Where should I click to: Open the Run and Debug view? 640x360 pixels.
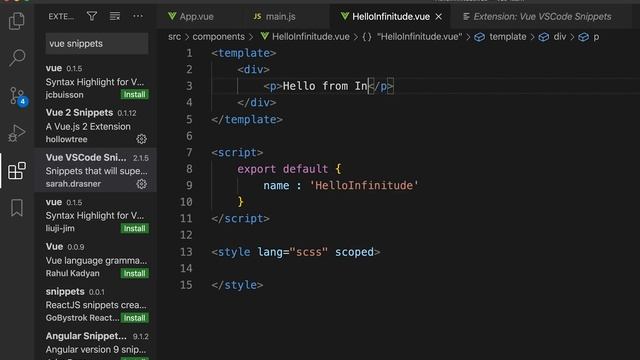point(17,133)
